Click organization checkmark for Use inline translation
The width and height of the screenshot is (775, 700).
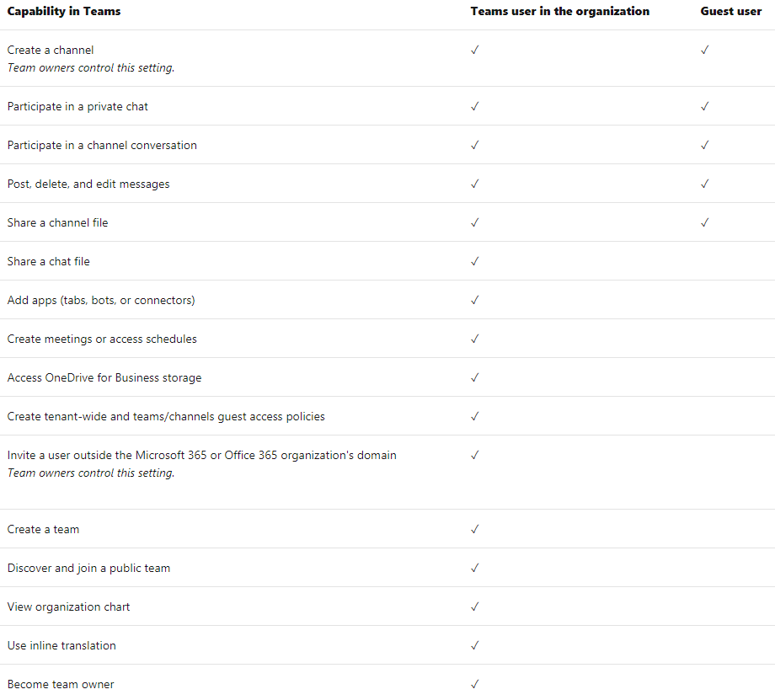pyautogui.click(x=475, y=645)
